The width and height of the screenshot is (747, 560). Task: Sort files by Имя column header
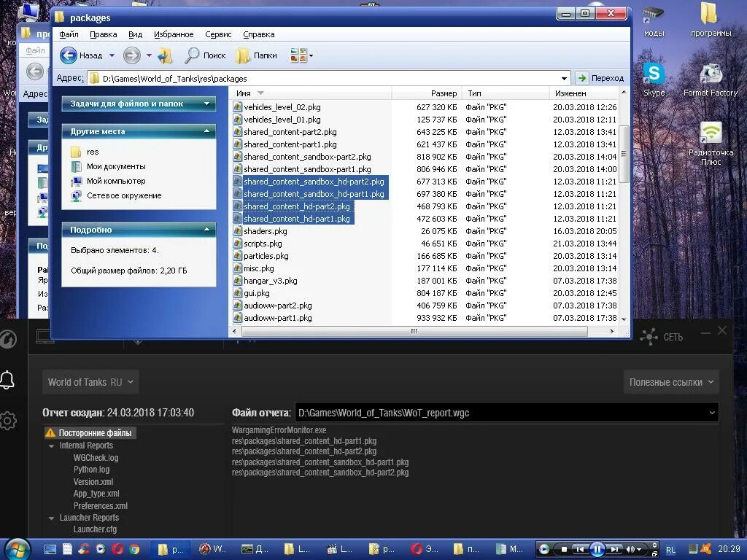click(311, 93)
